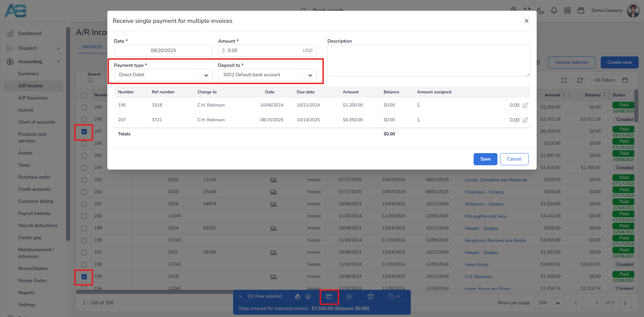Open the user avatar profile menu
644x317 pixels.
[633, 10]
